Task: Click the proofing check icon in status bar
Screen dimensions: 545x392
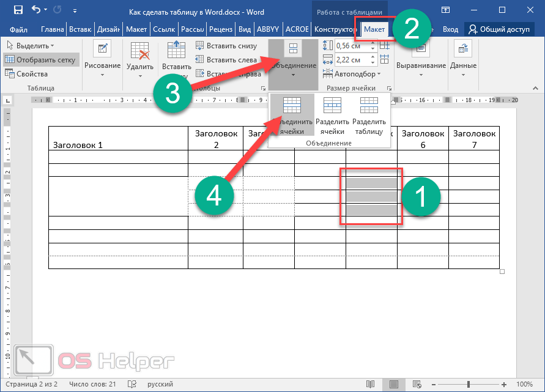Action: coord(131,384)
